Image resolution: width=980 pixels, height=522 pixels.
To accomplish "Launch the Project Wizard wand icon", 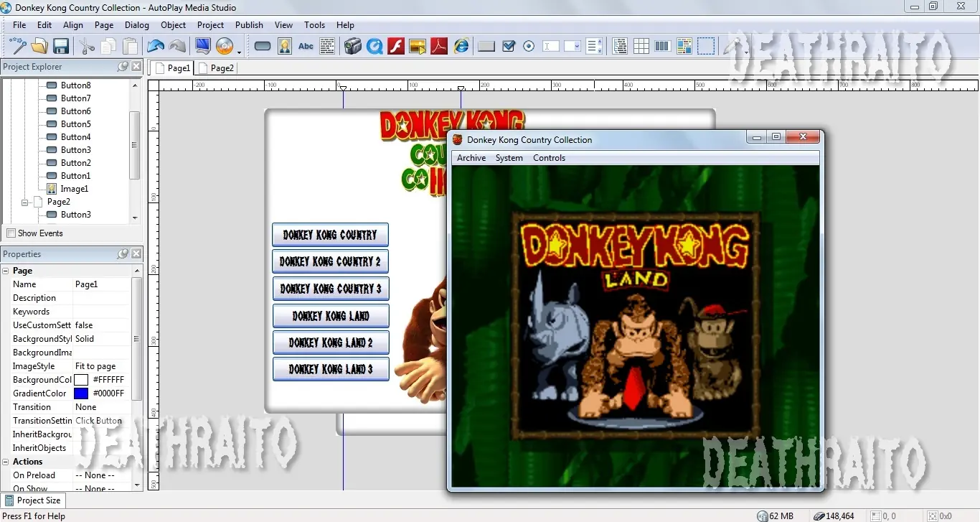I will 17,47.
